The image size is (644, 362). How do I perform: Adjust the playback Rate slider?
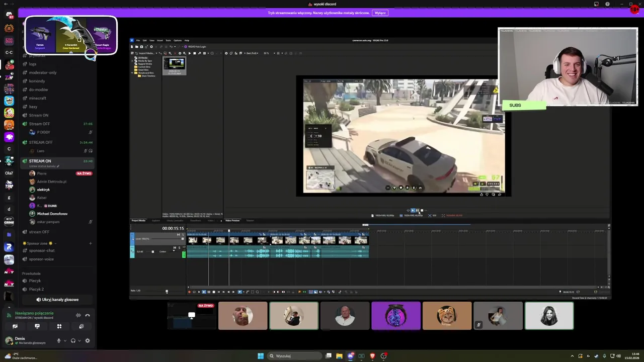(167, 291)
